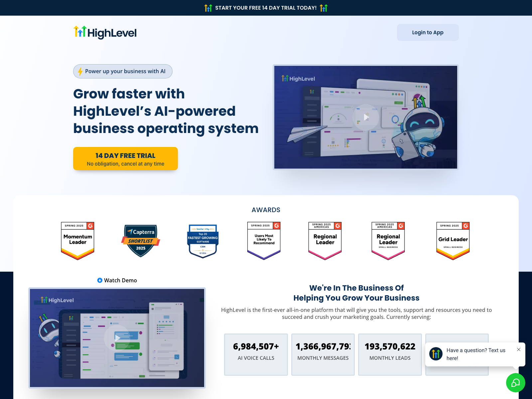
Task: Click the Watch Demo label
Action: [120, 280]
